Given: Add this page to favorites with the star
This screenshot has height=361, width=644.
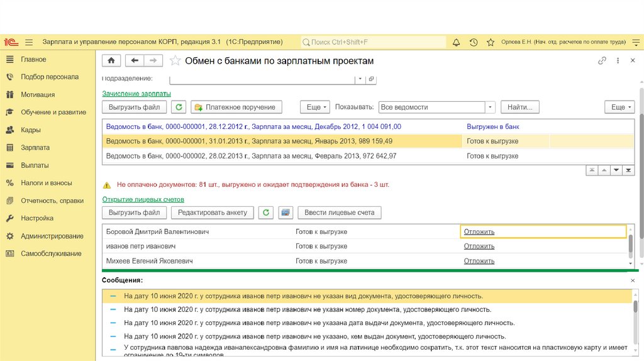Looking at the screenshot, I should coord(175,61).
